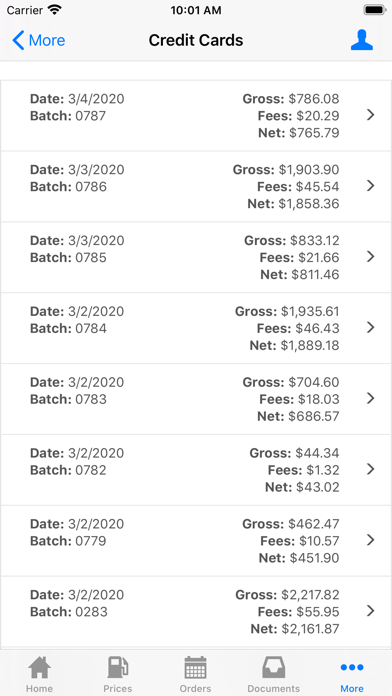Select the batch 0785 row
The height and width of the screenshot is (696, 392).
(x=196, y=257)
